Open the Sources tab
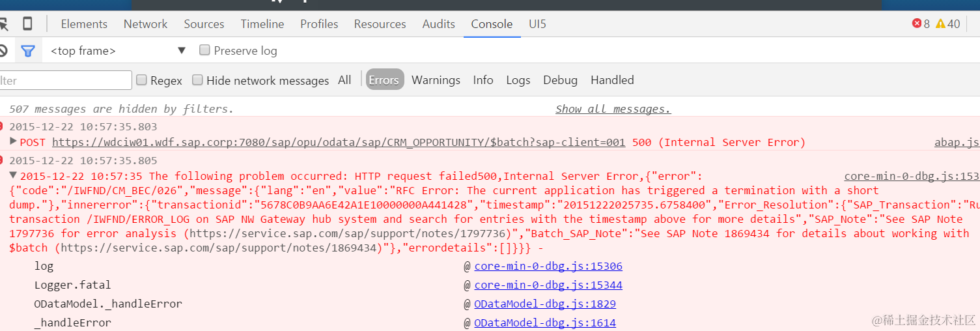 tap(204, 24)
